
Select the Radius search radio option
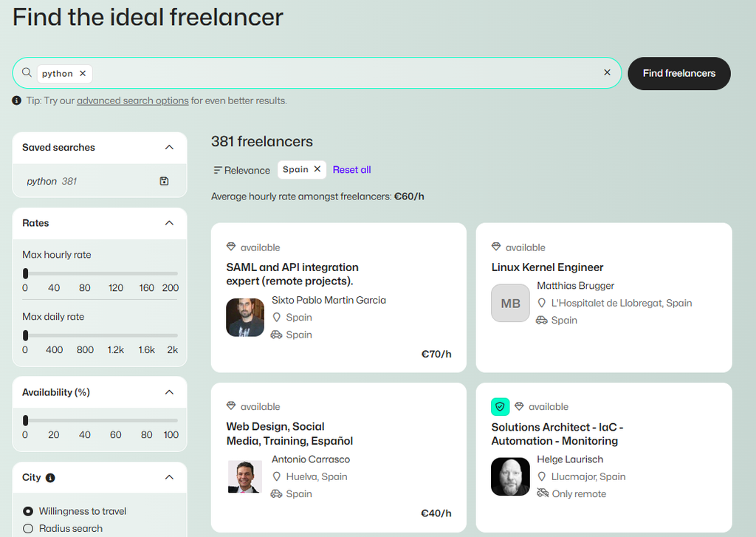28,528
